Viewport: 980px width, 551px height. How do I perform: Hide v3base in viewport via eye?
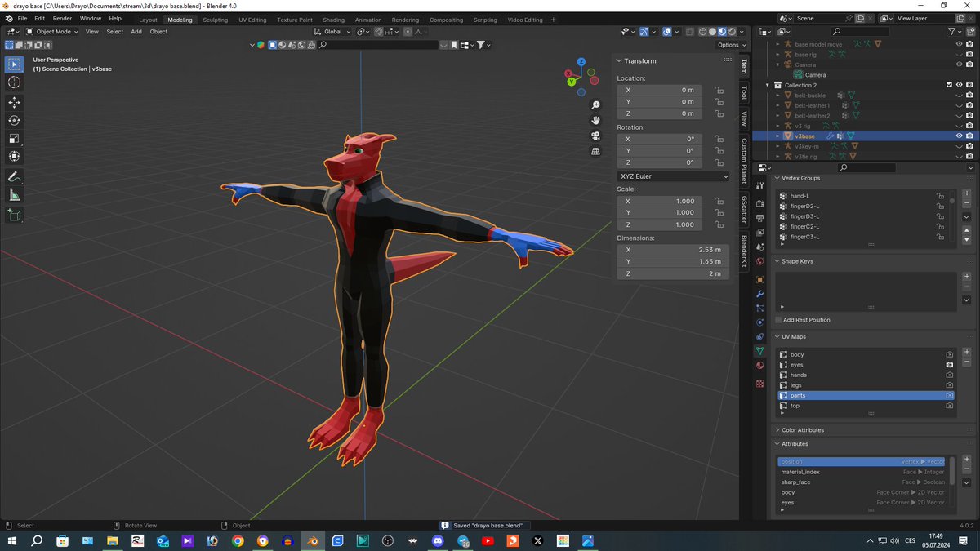pyautogui.click(x=960, y=136)
